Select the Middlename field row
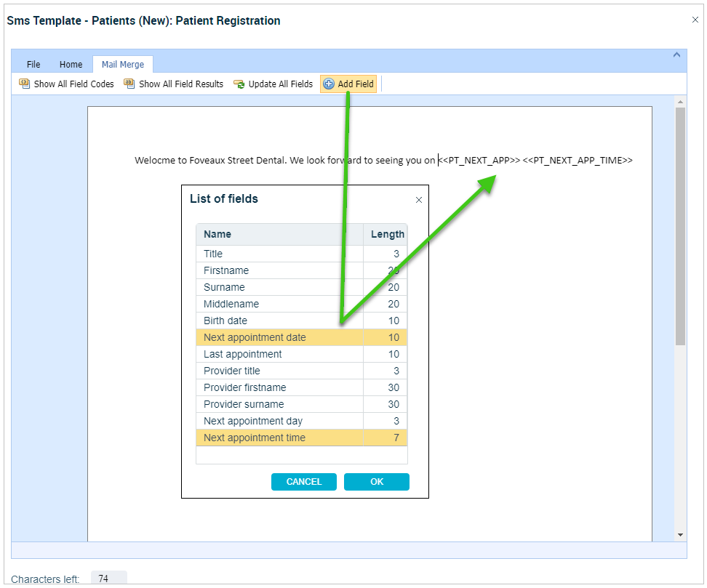Image resolution: width=707 pixels, height=588 pixels. point(302,304)
